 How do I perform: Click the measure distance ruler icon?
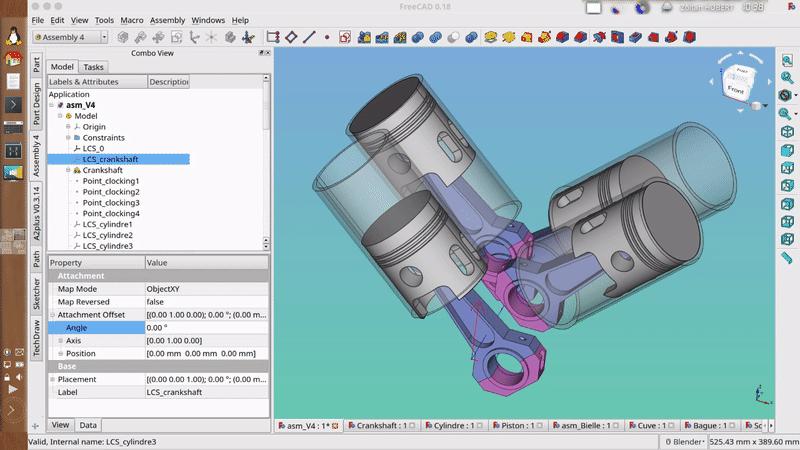[x=787, y=258]
